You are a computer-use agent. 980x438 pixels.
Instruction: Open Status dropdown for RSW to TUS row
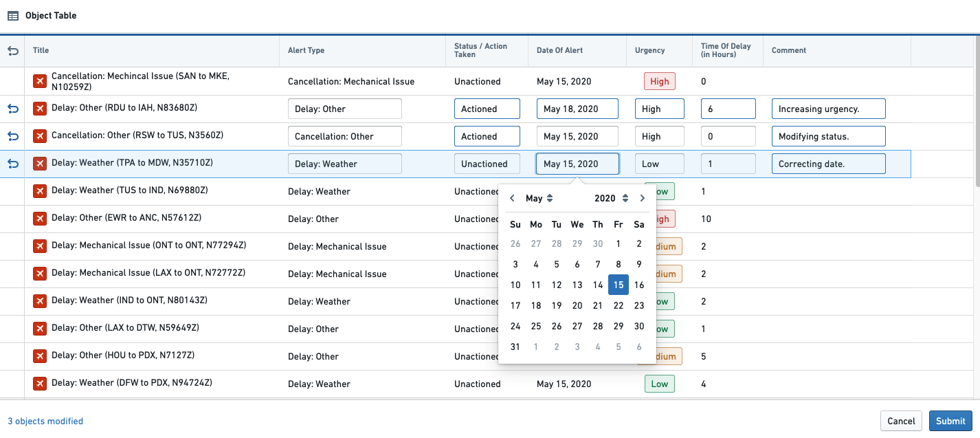pos(487,136)
